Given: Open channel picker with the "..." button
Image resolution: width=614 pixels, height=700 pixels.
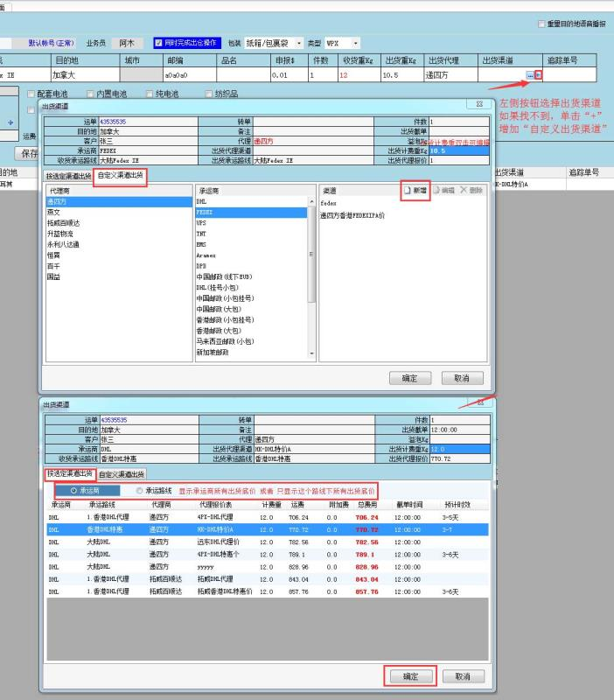Looking at the screenshot, I should coord(529,75).
